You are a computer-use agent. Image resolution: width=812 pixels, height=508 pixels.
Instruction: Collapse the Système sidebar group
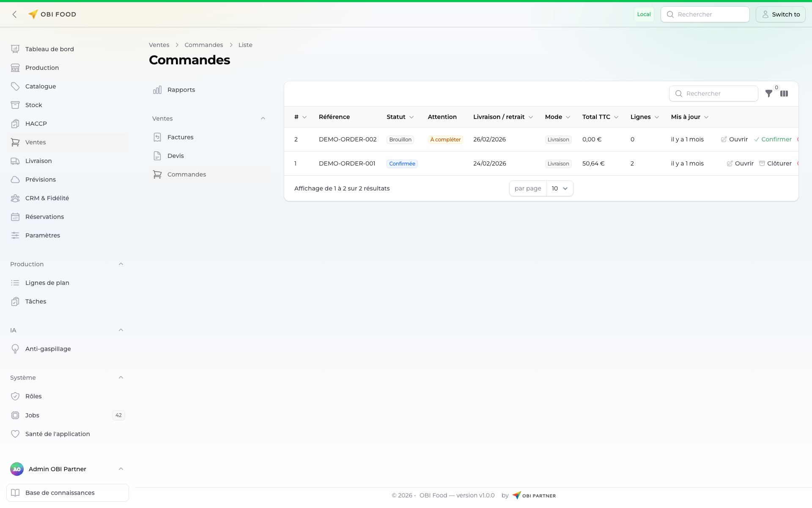pyautogui.click(x=121, y=378)
